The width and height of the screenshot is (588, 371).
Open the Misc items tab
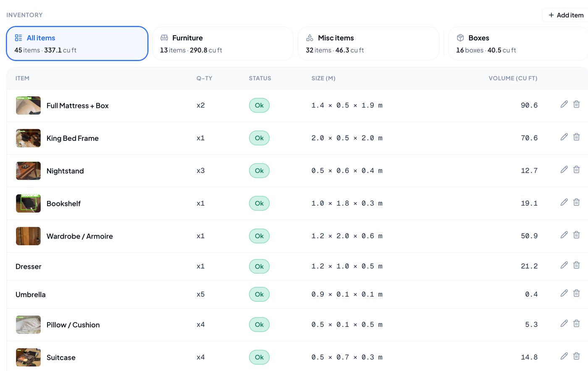pyautogui.click(x=368, y=44)
